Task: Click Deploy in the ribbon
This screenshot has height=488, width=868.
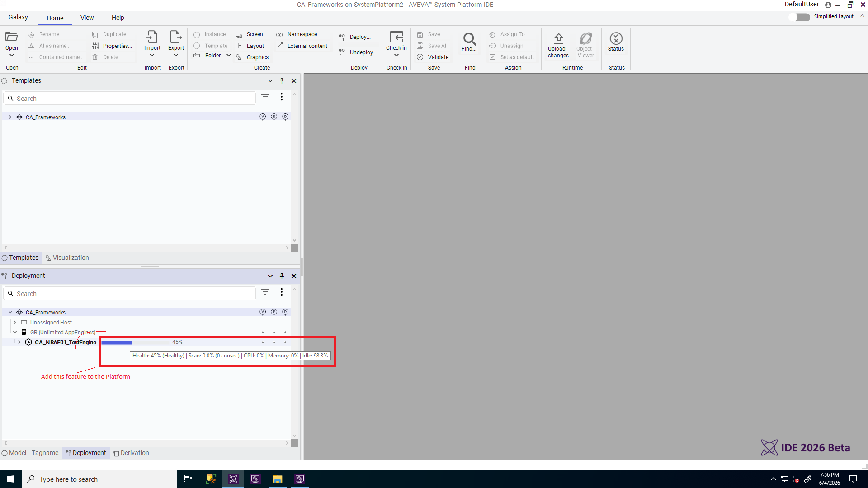Action: tap(355, 37)
